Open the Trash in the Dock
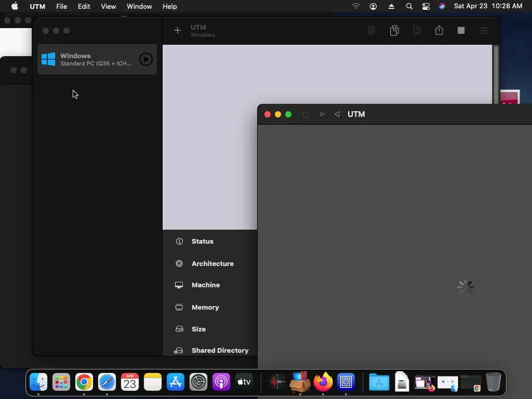532x399 pixels. tap(494, 382)
